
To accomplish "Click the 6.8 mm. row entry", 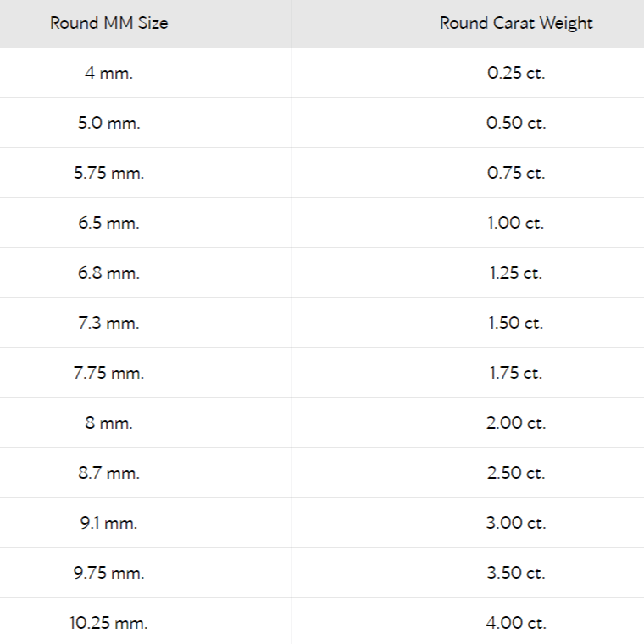I will [x=108, y=273].
